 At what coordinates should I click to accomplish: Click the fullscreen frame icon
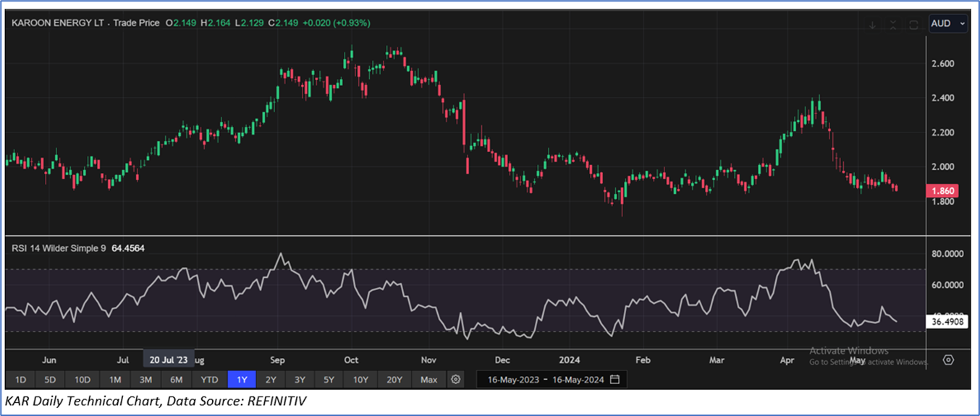click(913, 24)
